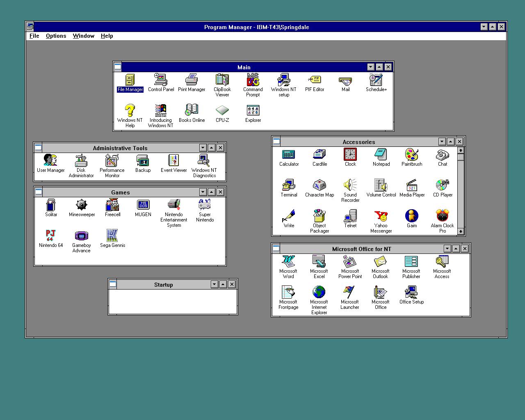This screenshot has width=525, height=420.
Task: Minimize the Microsoft Office for NT window
Action: [447, 249]
